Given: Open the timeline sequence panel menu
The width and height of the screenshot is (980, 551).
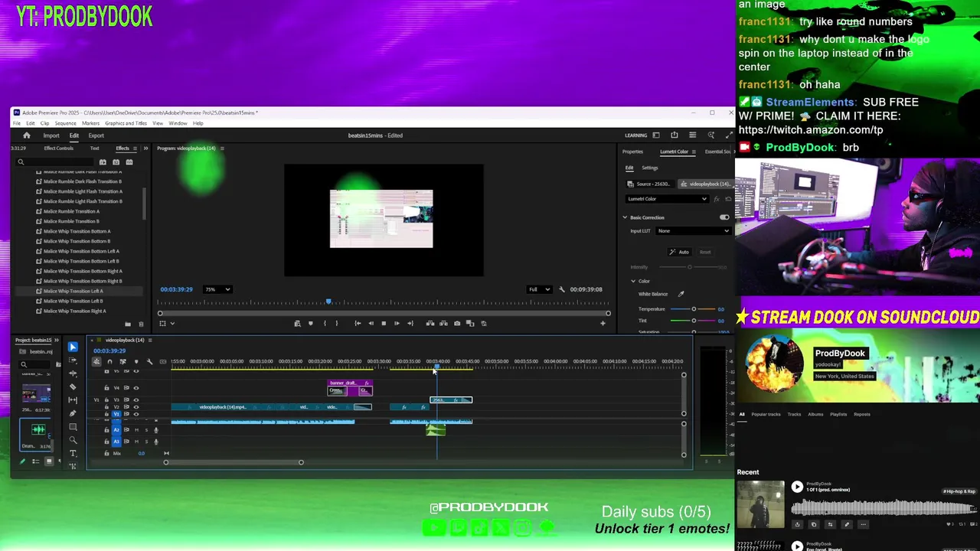Looking at the screenshot, I should click(x=150, y=340).
